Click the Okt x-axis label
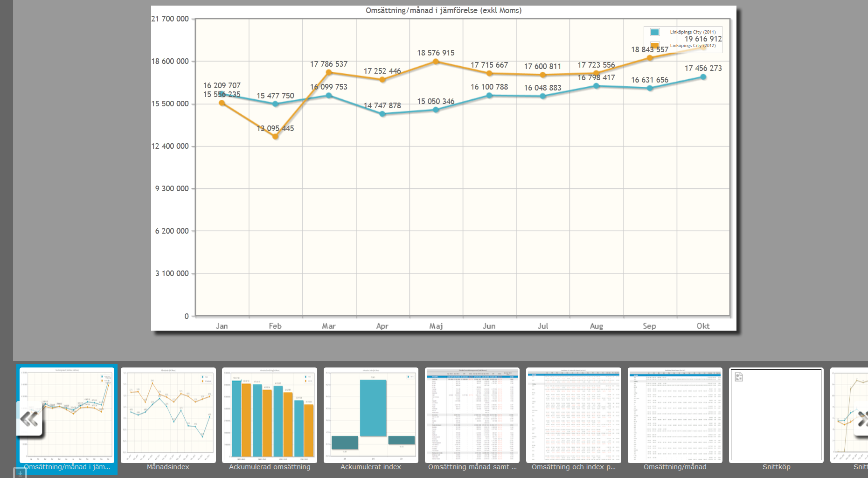This screenshot has height=478, width=868. click(703, 326)
